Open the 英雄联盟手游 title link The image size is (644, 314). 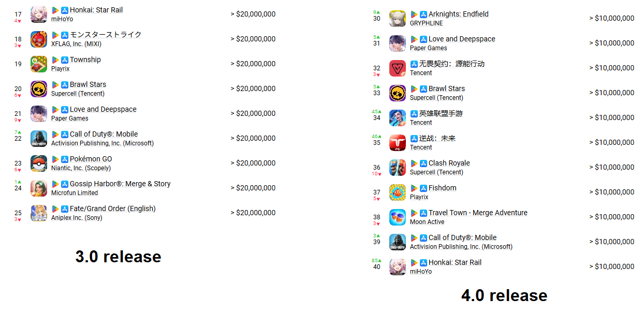tap(441, 114)
